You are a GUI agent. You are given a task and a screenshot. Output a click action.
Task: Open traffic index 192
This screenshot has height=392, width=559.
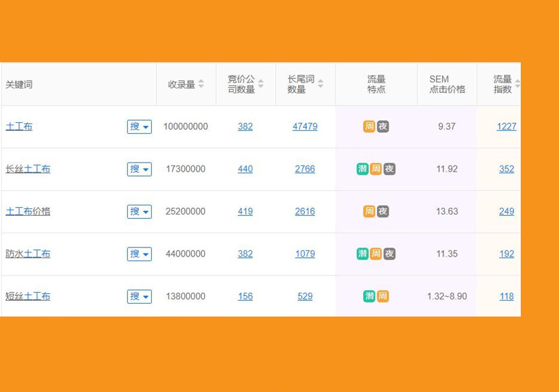coord(507,254)
